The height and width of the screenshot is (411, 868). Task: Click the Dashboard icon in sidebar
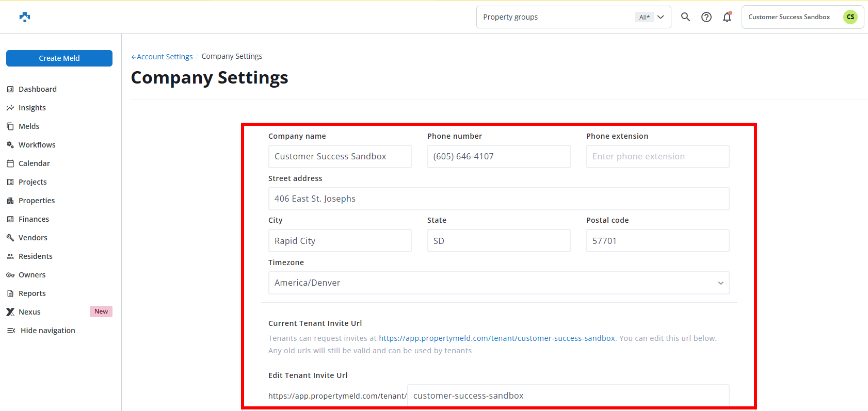10,89
